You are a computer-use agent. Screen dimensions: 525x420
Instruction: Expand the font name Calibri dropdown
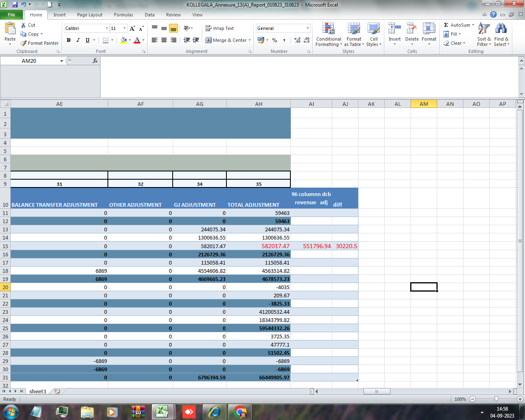click(107, 28)
